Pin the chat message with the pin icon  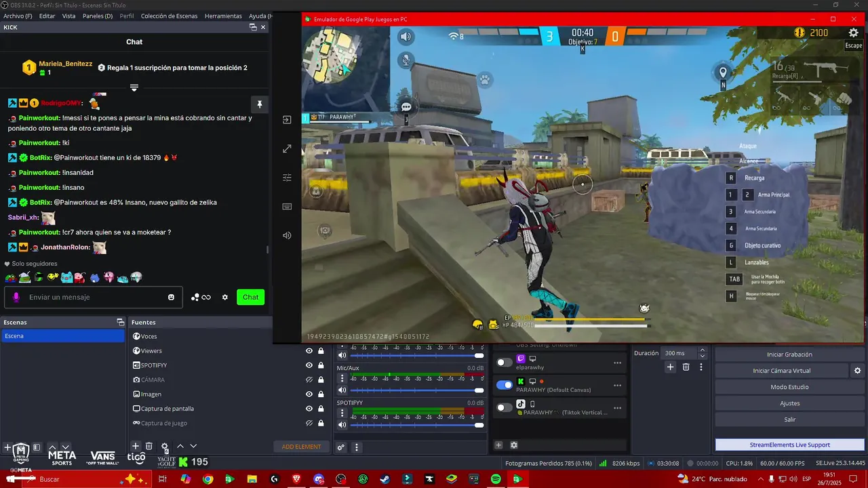coord(259,104)
